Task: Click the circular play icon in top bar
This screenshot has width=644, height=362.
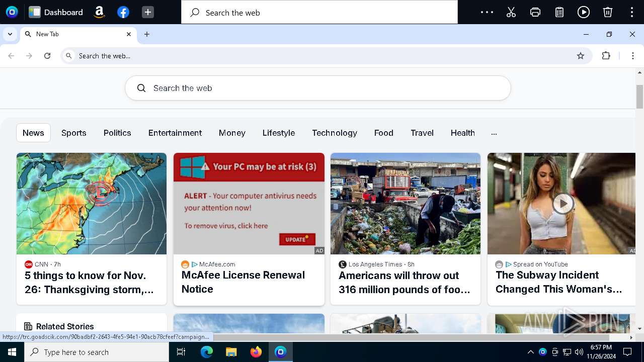Action: [584, 12]
